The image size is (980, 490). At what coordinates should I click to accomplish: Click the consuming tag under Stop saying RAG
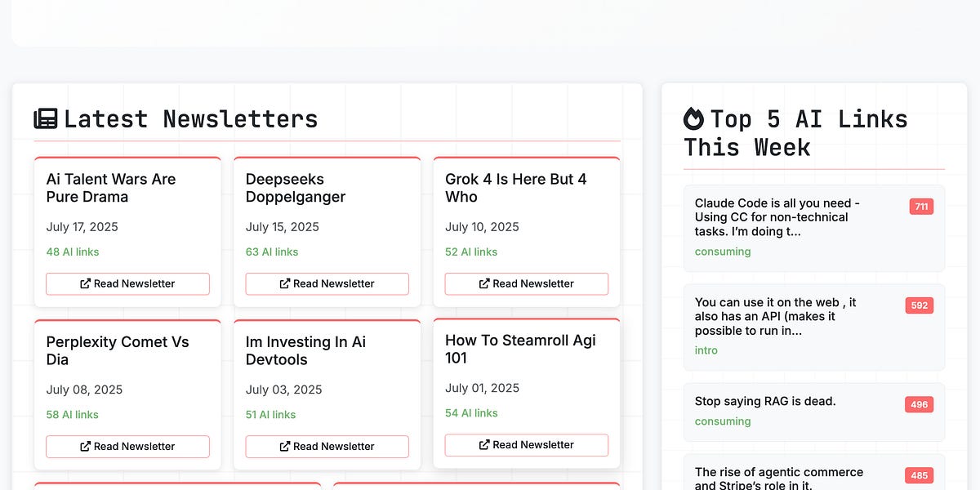point(723,421)
